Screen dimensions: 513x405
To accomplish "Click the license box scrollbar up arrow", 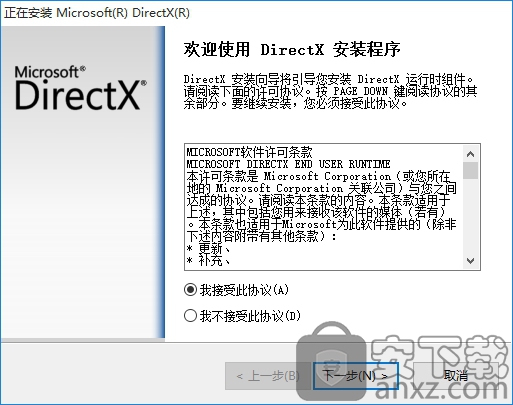I will coord(471,154).
